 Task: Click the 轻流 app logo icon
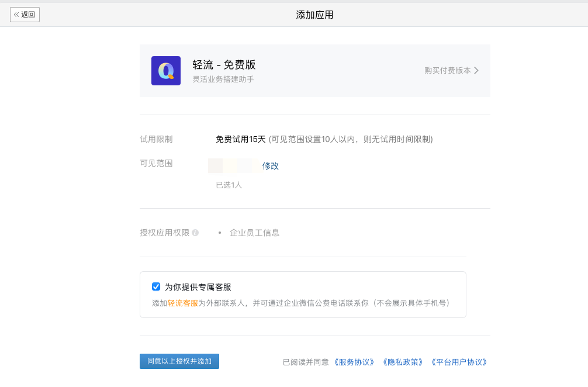click(x=166, y=71)
